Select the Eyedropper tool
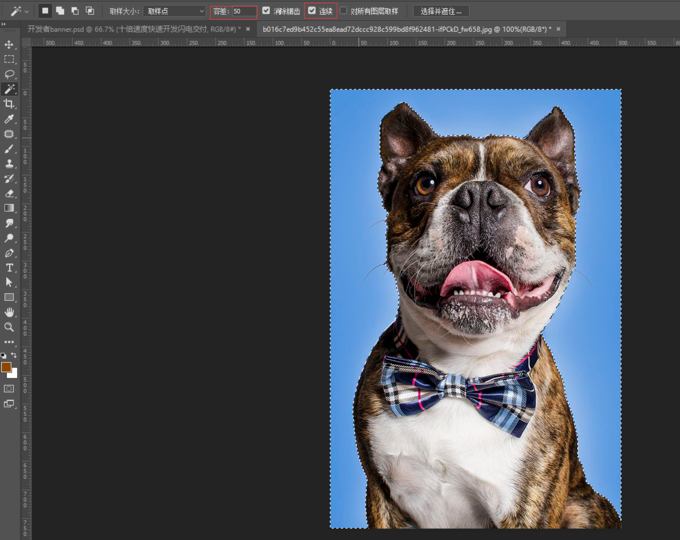680x540 pixels. tap(9, 119)
